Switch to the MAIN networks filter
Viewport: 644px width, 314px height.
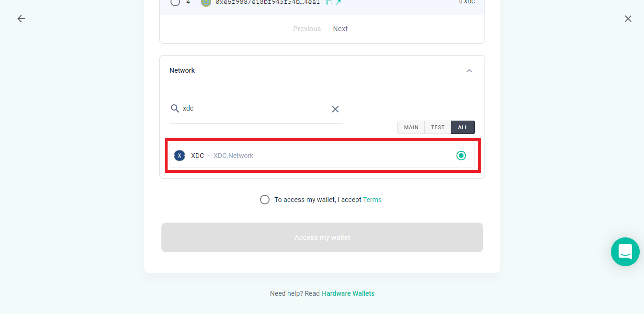tap(411, 127)
